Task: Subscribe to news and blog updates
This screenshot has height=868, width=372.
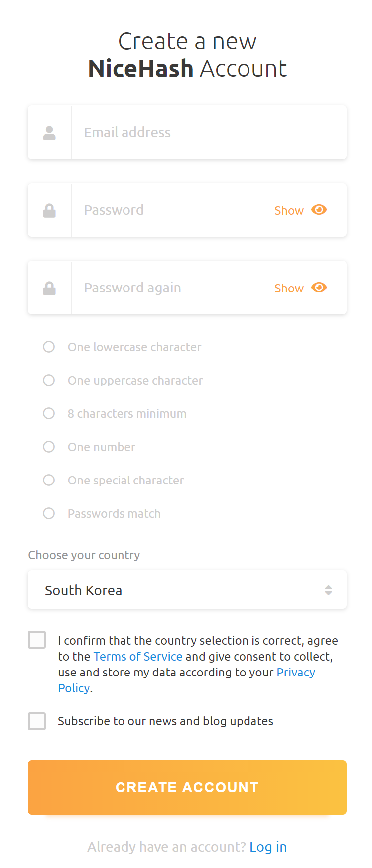Action: [x=37, y=721]
